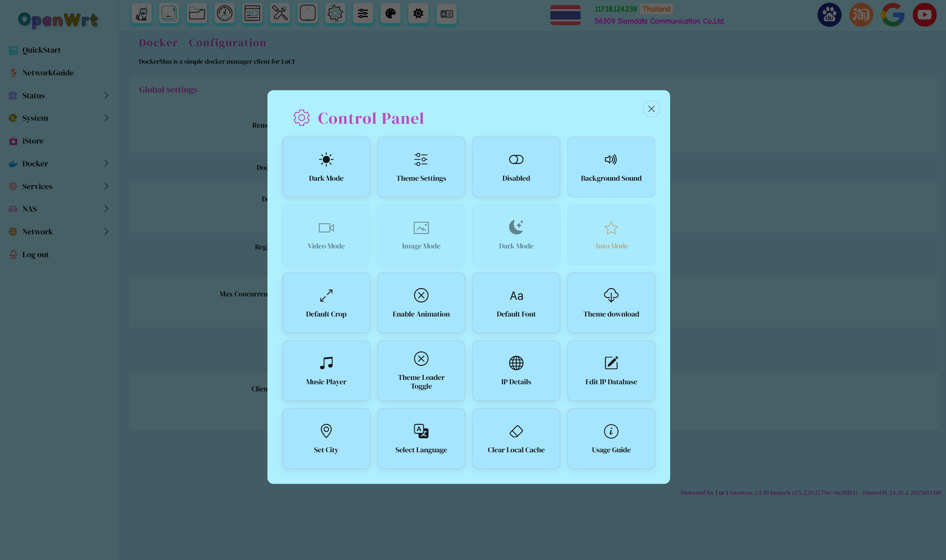Click the Thailand country badge

[656, 9]
